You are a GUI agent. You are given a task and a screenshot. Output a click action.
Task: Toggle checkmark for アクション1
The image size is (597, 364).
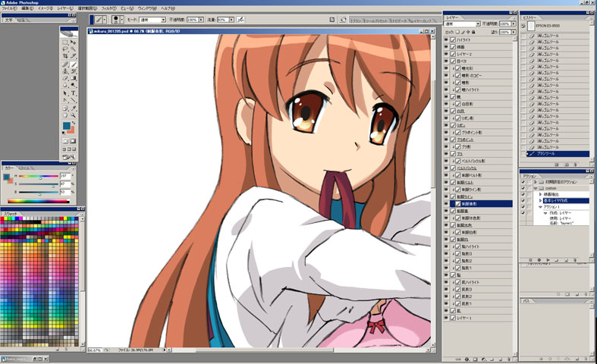[523, 207]
